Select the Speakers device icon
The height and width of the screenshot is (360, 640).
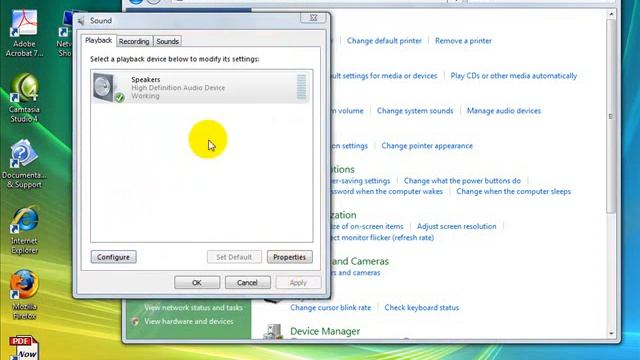108,87
